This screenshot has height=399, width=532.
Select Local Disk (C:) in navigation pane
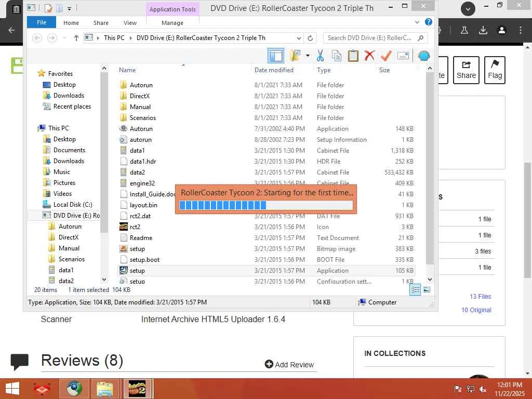pyautogui.click(x=73, y=205)
